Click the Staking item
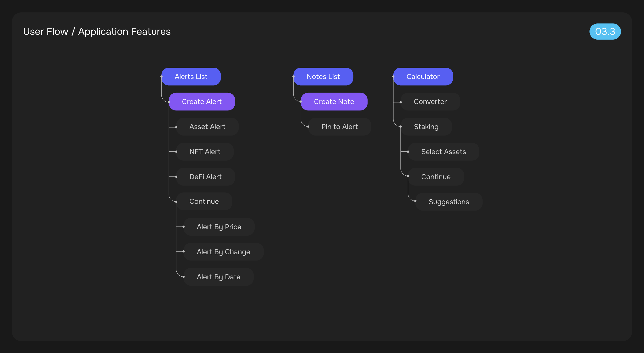 pyautogui.click(x=426, y=127)
